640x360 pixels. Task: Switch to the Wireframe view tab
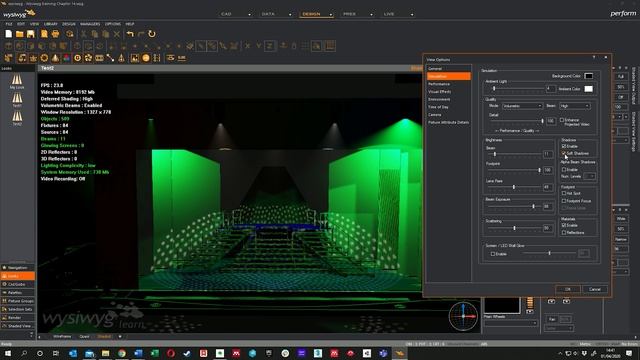coord(62,337)
